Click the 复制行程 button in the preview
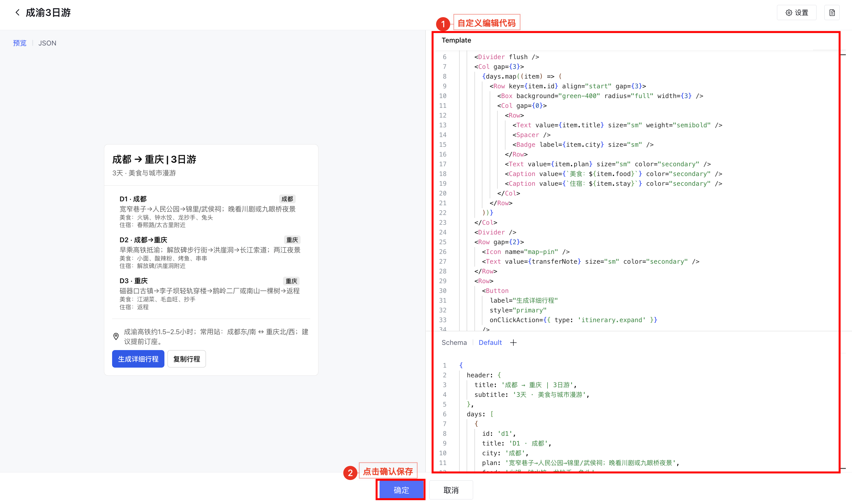852x504 pixels. click(x=186, y=359)
